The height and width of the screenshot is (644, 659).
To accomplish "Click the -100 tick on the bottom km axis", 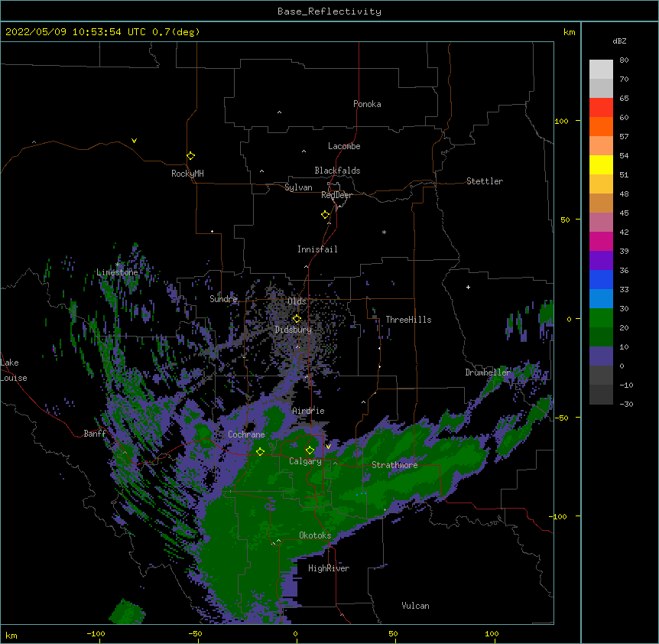I will coord(96,633).
